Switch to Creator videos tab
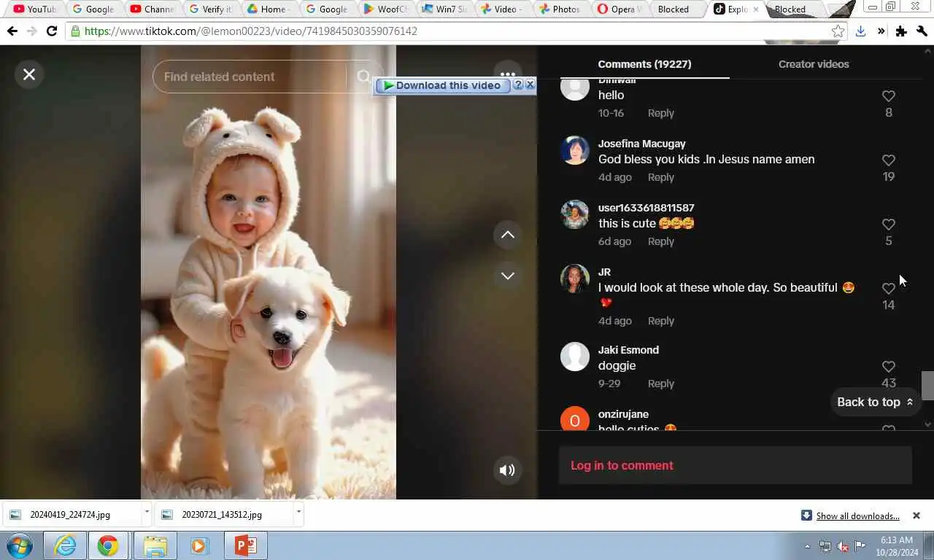This screenshot has width=934, height=560. coord(814,64)
